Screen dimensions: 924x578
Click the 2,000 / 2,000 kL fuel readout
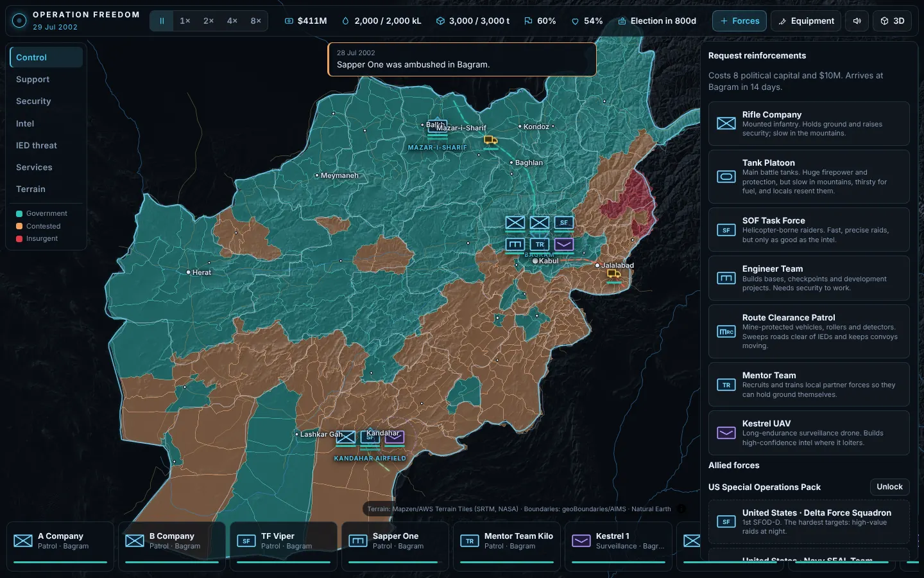coord(381,21)
